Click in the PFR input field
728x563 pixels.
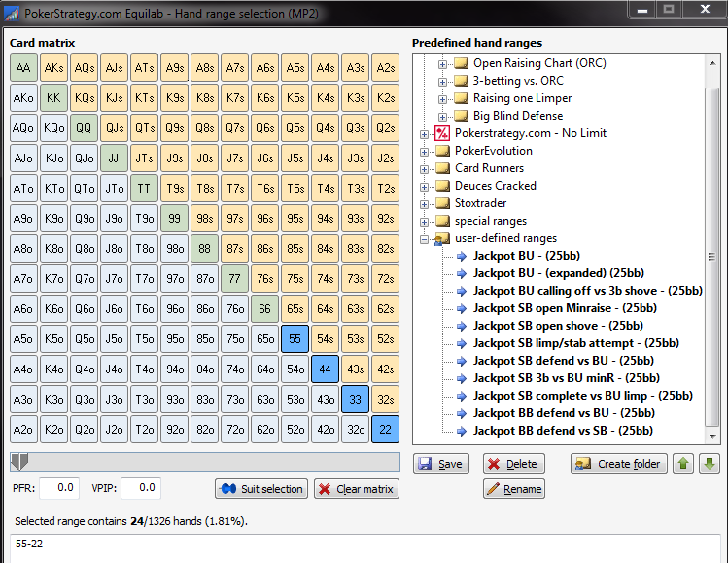59,488
